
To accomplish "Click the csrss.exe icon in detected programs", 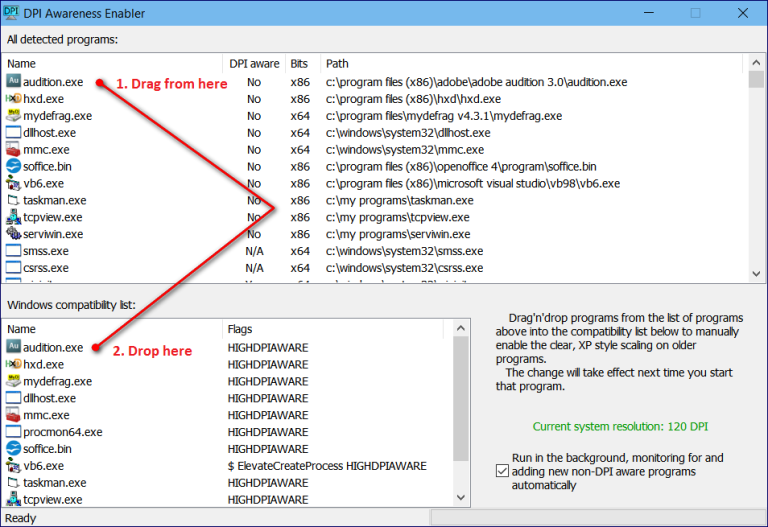I will pyautogui.click(x=13, y=267).
